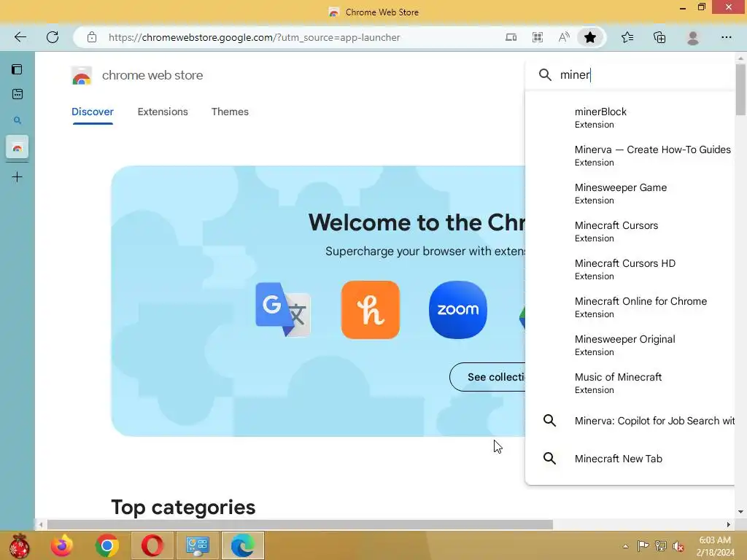Select Microsoft Edge on the taskbar
This screenshot has height=560, width=747.
click(243, 545)
